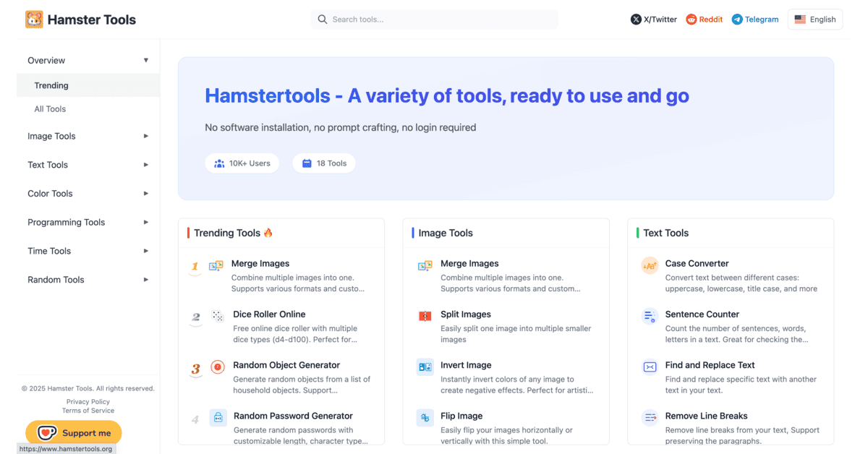This screenshot has width=868, height=454.
Task: Collapse the Overview section arrow
Action: [x=146, y=61]
